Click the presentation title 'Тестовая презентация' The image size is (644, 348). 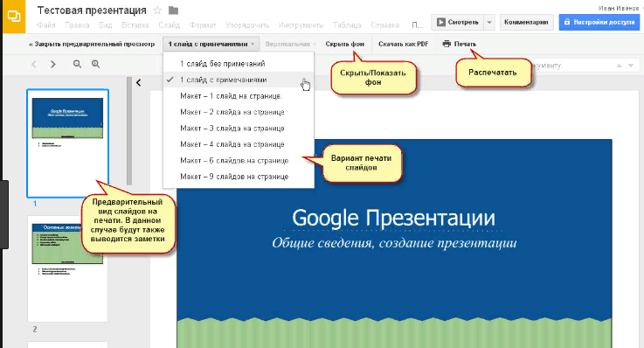click(92, 10)
